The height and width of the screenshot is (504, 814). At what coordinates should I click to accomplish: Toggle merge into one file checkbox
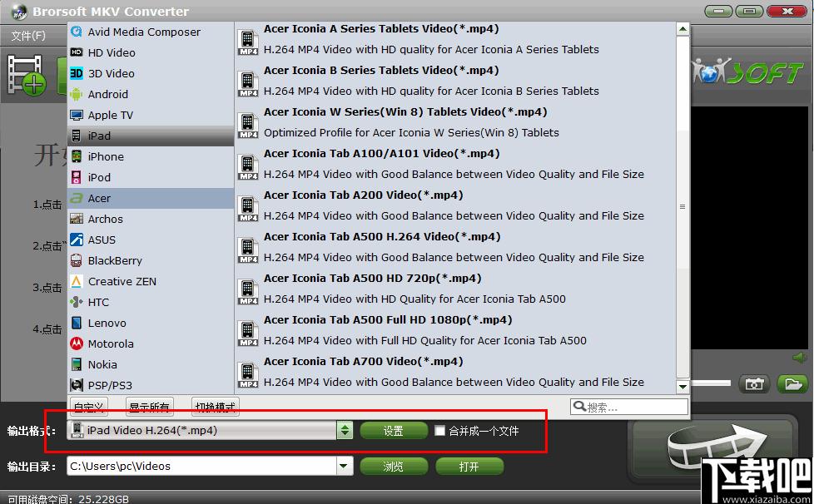point(439,430)
